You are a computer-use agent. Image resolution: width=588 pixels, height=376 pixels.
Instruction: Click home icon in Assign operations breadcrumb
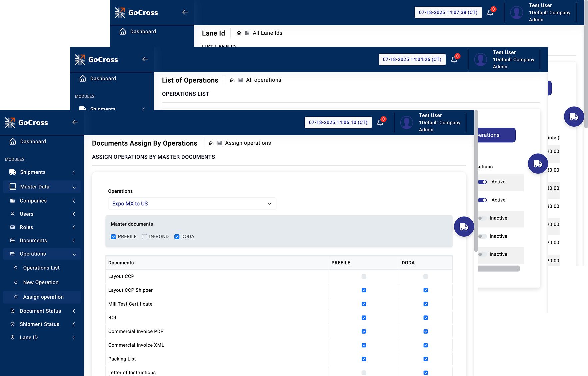coord(211,143)
